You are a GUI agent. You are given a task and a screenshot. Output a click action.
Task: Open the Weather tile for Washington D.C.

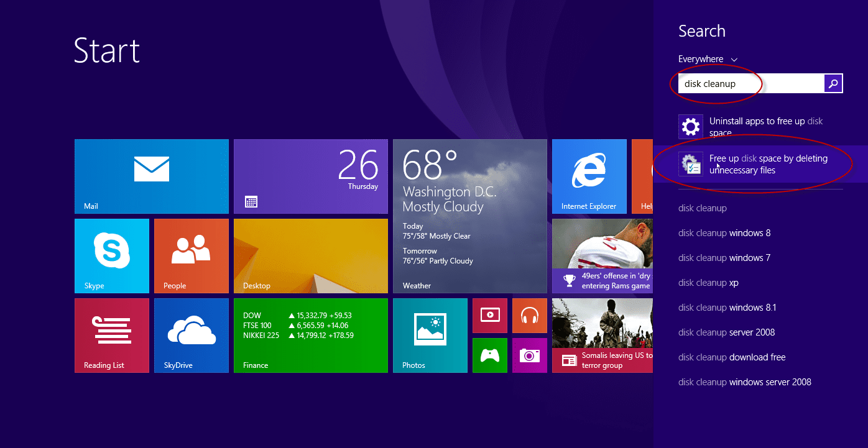(x=470, y=216)
